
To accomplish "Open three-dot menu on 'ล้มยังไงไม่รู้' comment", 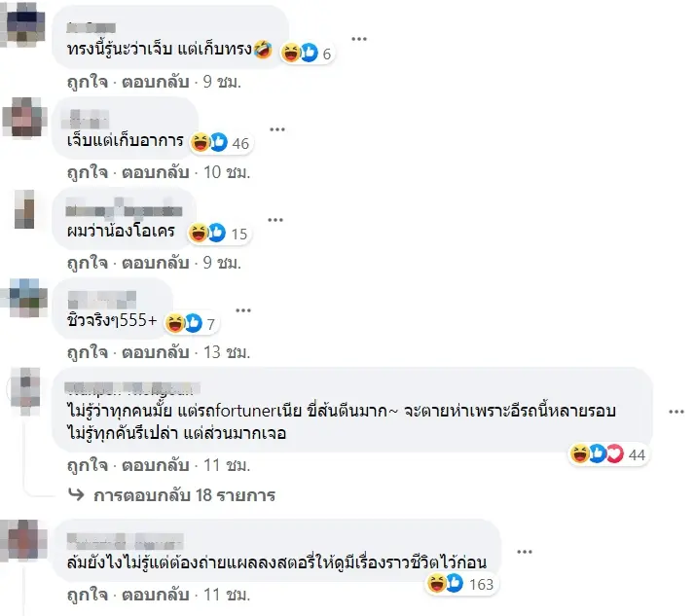I will click(x=525, y=552).
